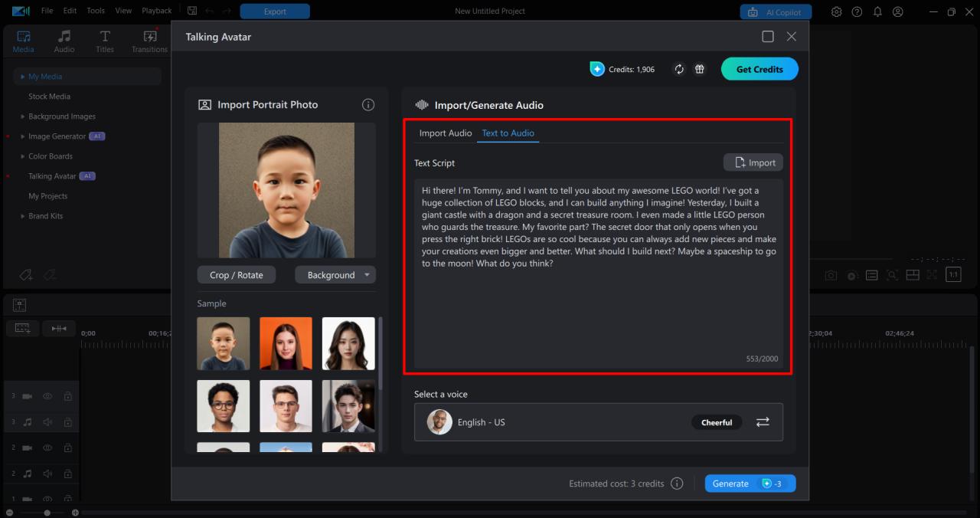This screenshot has height=518, width=980.
Task: Toggle visibility of video track 2
Action: click(47, 448)
